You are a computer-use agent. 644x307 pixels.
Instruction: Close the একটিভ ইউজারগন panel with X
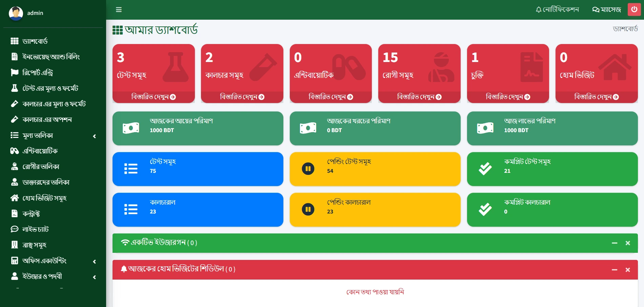627,243
